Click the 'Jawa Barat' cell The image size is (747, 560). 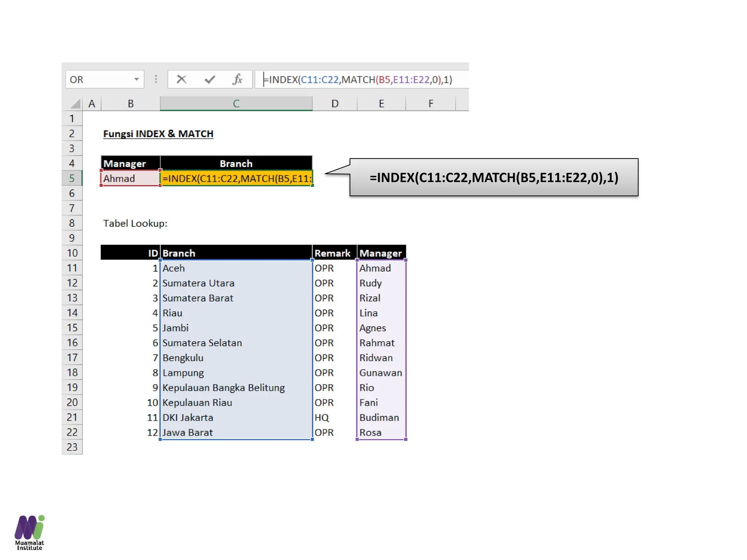236,432
